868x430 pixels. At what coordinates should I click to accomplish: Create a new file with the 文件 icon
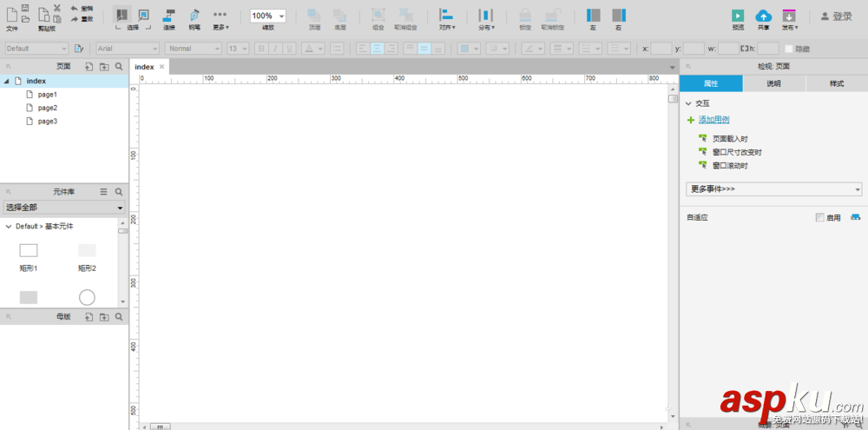(11, 14)
